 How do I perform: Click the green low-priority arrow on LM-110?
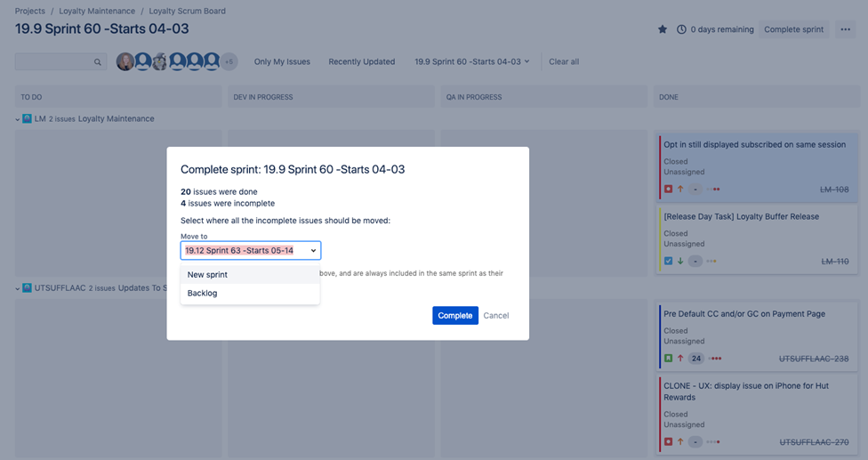click(x=680, y=262)
